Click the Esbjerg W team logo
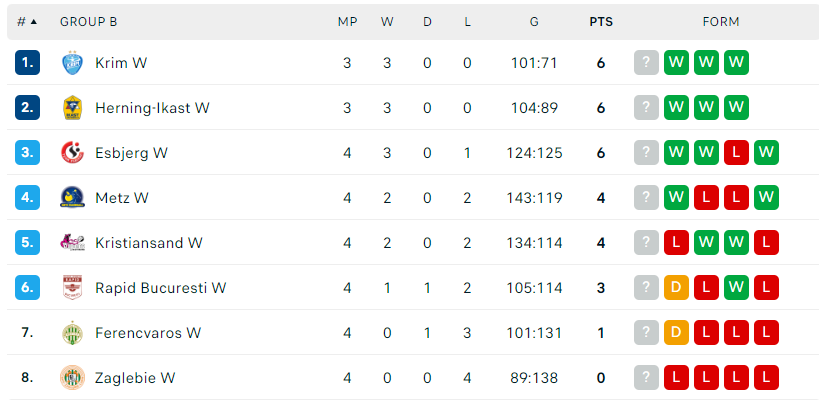 pos(71,153)
